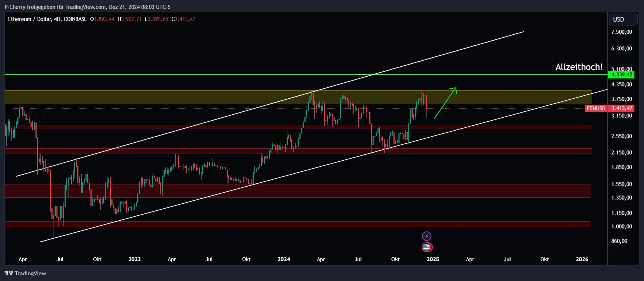The width and height of the screenshot is (644, 281).
Task: Select the green all-time-high horizontal line
Action: (305, 75)
